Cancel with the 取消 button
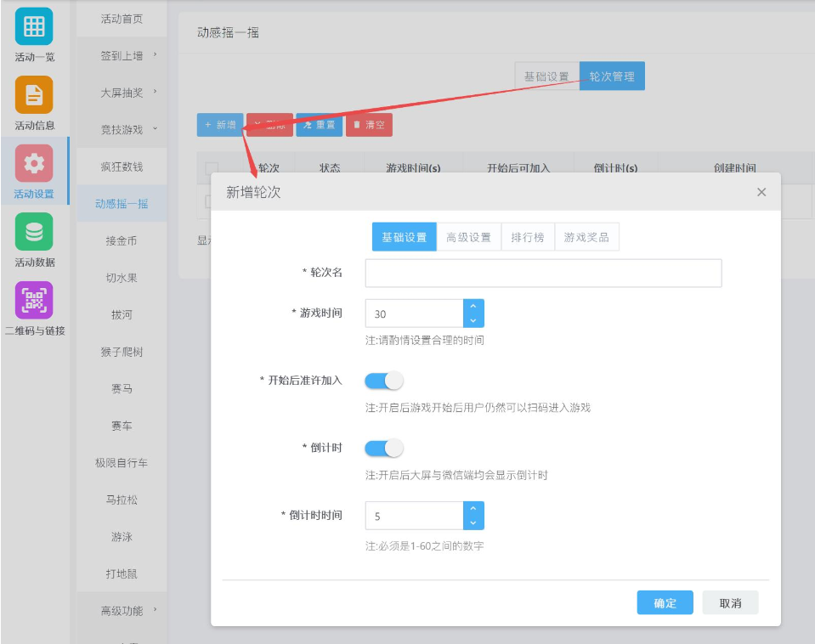815x644 pixels. [x=730, y=603]
